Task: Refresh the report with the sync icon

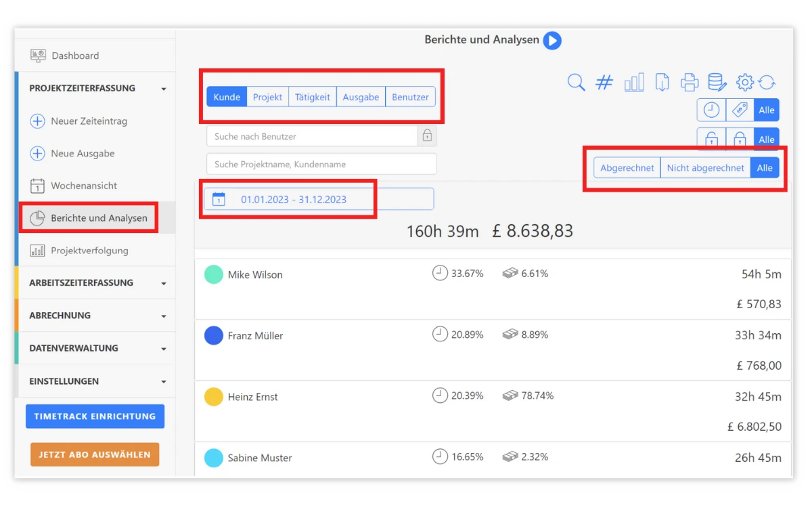Action: [x=767, y=83]
